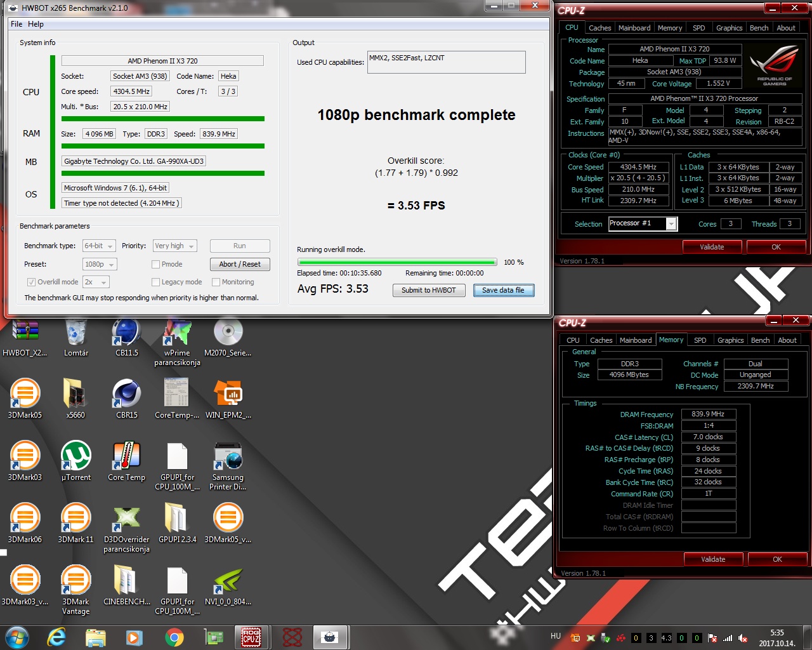Screen dimensions: 812x650
Task: Enable the Monitoring checkbox
Action: coord(216,282)
